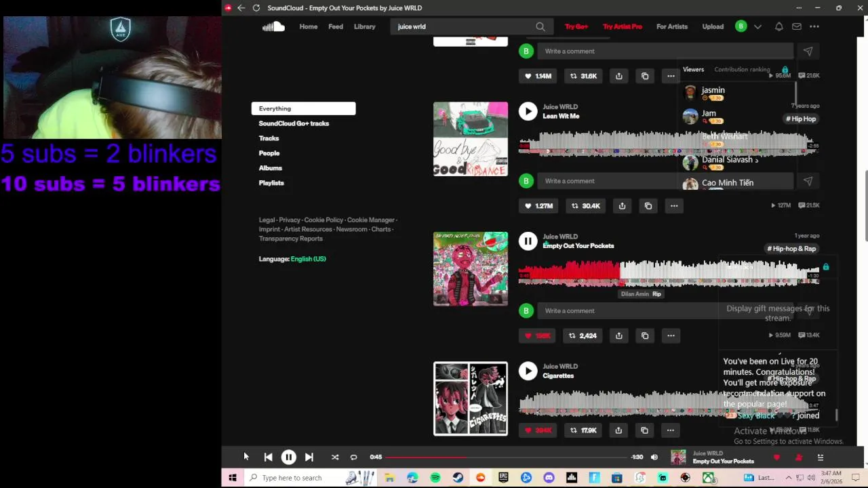Seek in Lean Wit Me waveform
Image resolution: width=868 pixels, height=488 pixels.
point(669,144)
